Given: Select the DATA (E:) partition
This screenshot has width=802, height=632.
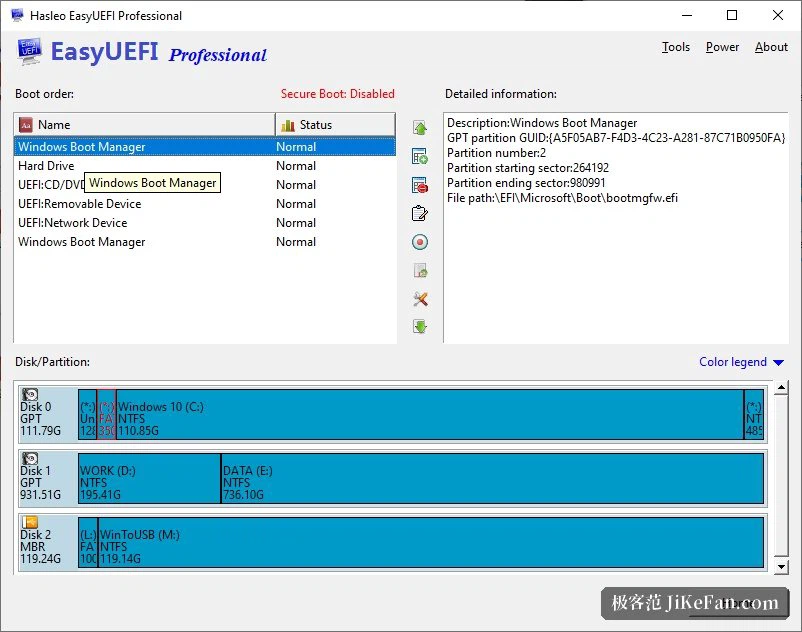Looking at the screenshot, I should 493,478.
